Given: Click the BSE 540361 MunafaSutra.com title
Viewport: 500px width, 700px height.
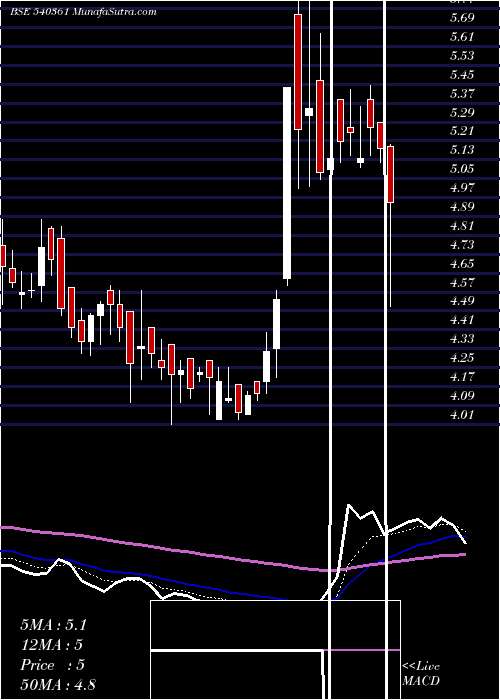Looking at the screenshot, I should 83,12.
